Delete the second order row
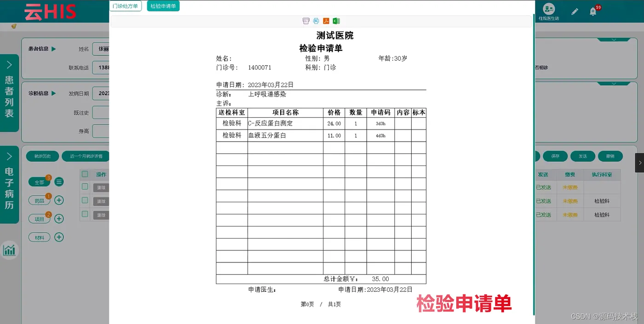Viewport: 644px width, 324px height. (x=101, y=201)
